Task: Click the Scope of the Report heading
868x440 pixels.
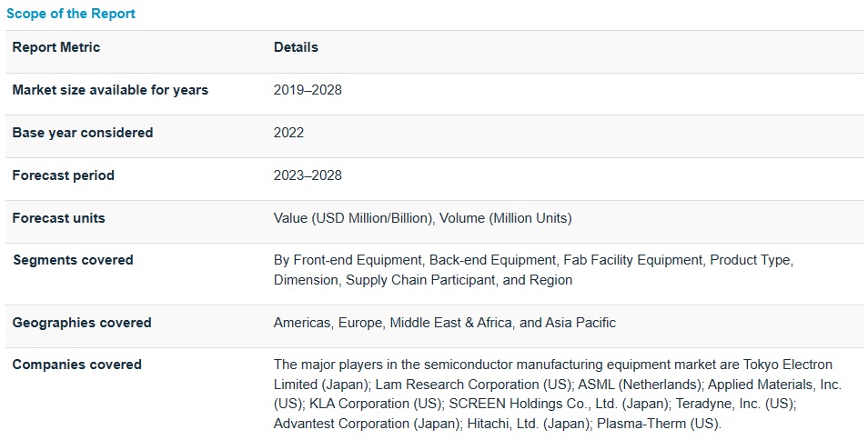Action: [71, 15]
